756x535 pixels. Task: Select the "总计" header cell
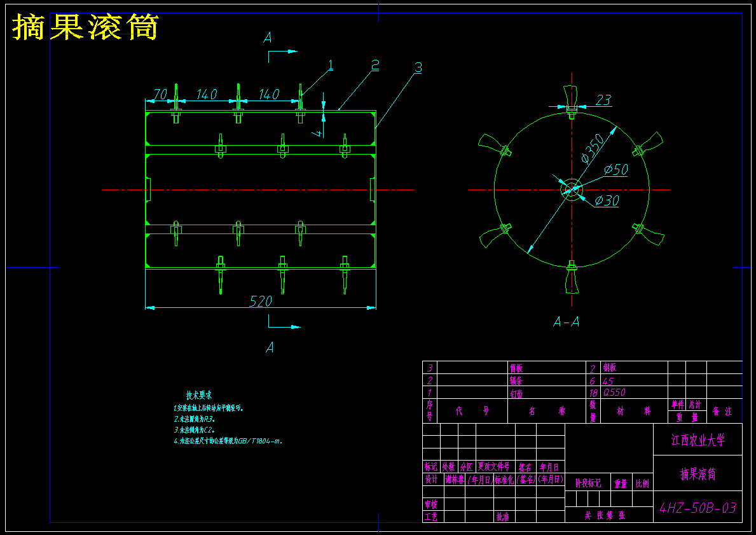(x=695, y=405)
